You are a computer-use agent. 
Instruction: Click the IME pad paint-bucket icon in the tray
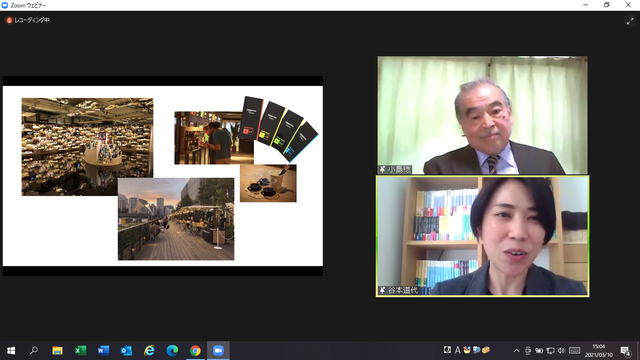(467, 350)
